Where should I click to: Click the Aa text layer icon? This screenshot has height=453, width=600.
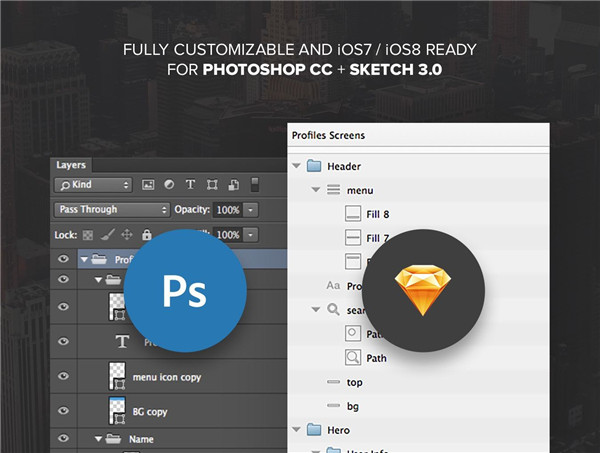(x=333, y=285)
